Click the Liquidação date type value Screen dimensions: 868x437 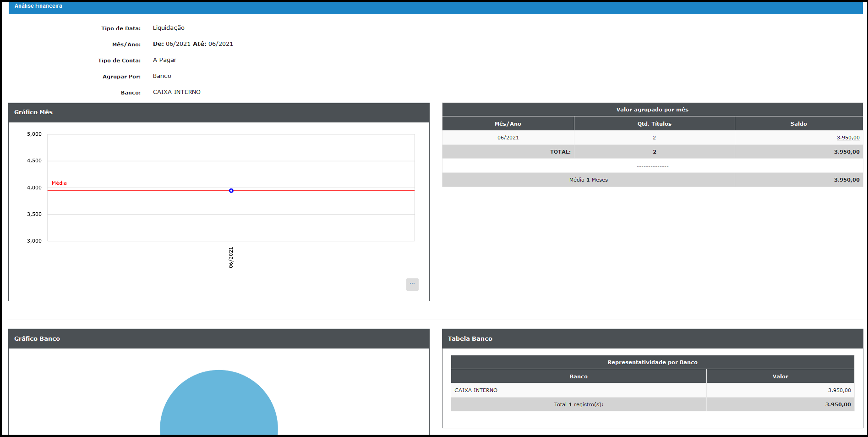point(169,28)
